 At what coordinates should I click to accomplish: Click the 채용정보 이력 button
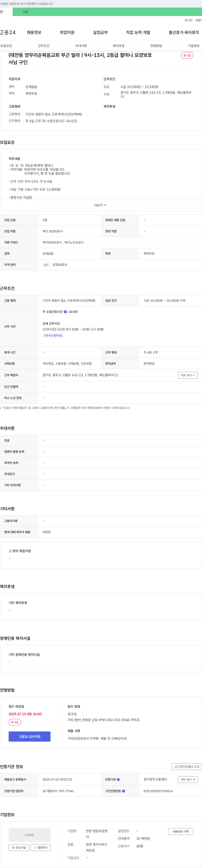click(x=181, y=832)
